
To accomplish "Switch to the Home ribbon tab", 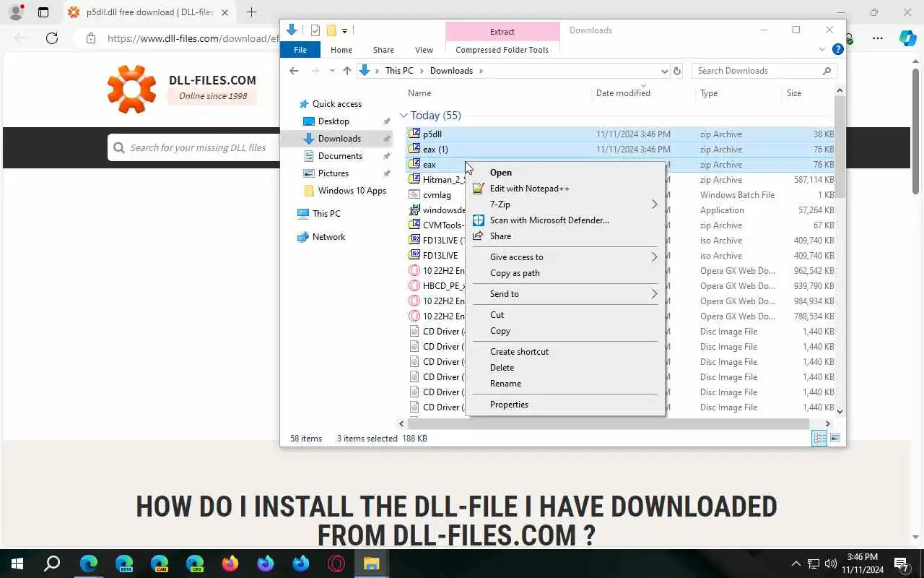I will point(341,50).
